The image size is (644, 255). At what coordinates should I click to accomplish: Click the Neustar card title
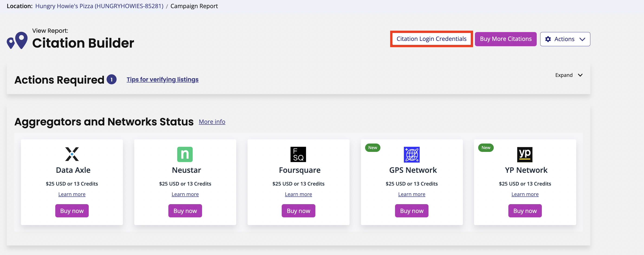tap(186, 170)
